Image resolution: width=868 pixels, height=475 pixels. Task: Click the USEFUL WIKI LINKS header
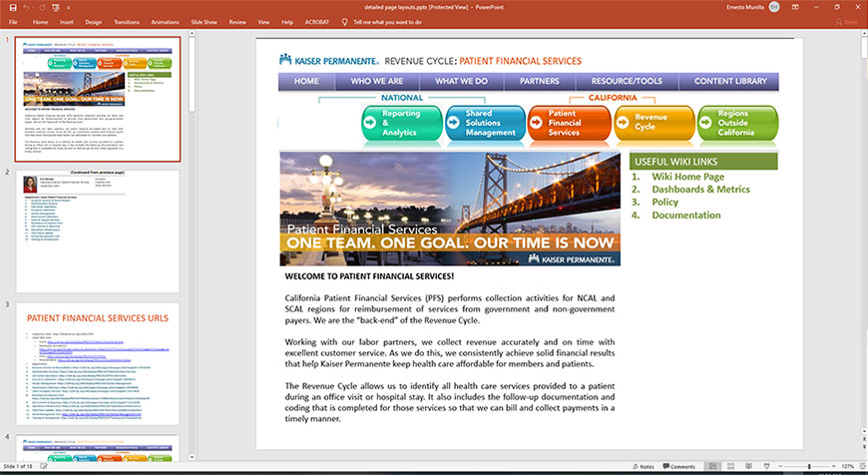pyautogui.click(x=703, y=161)
